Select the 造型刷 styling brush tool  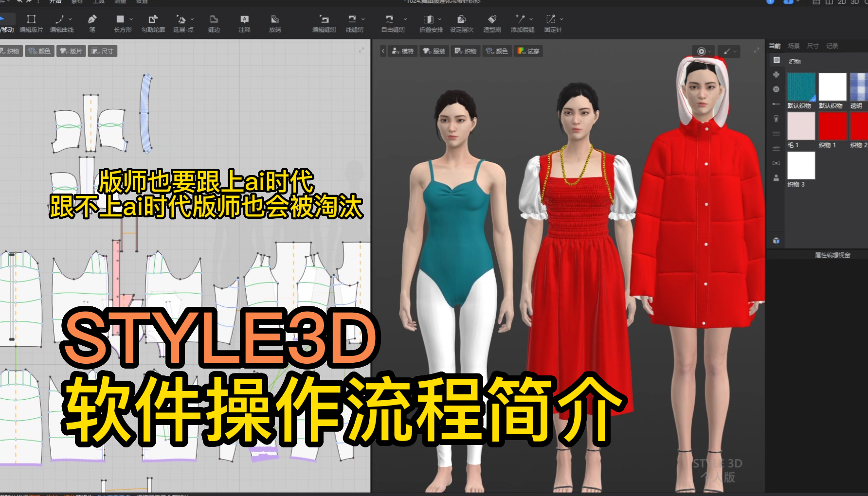(x=492, y=23)
